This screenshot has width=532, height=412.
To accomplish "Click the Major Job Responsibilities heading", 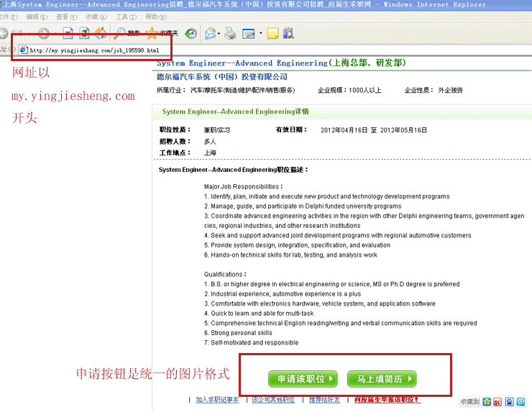I will click(243, 187).
